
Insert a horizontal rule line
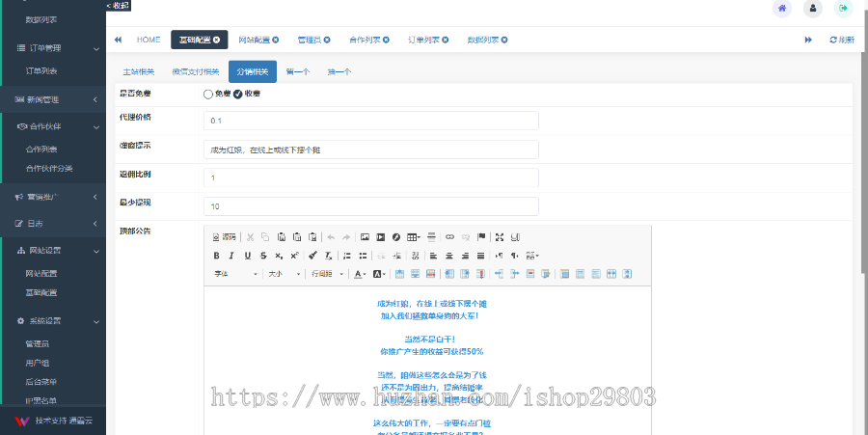coord(432,237)
